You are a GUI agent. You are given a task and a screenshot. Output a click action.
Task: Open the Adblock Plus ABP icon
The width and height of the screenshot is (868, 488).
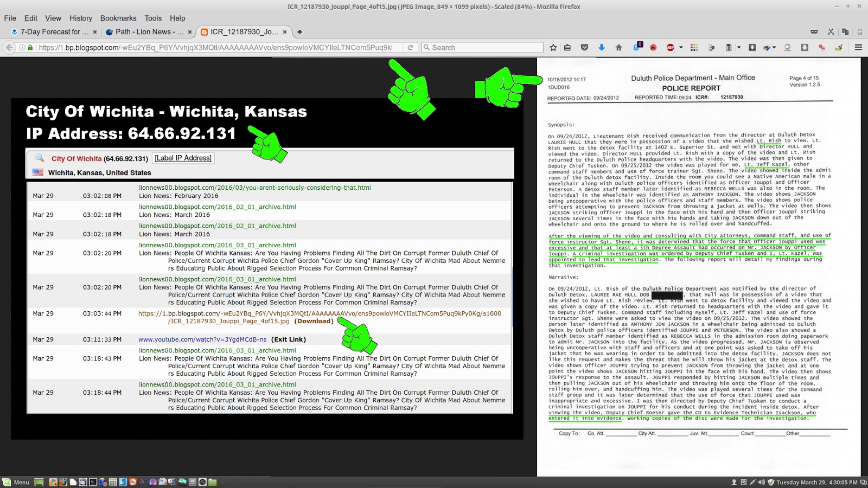[x=671, y=48]
